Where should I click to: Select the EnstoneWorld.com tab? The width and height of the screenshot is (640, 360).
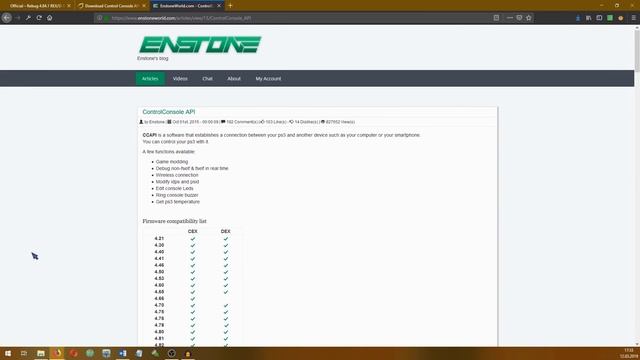click(x=186, y=6)
